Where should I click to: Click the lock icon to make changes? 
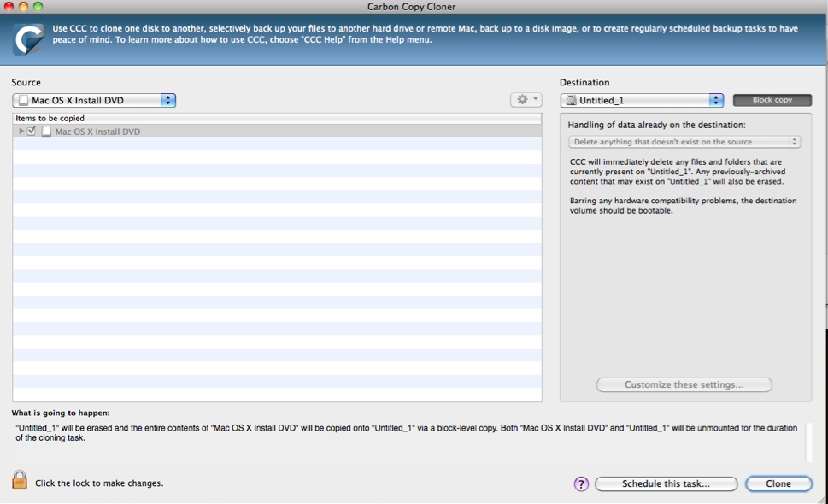pyautogui.click(x=20, y=480)
